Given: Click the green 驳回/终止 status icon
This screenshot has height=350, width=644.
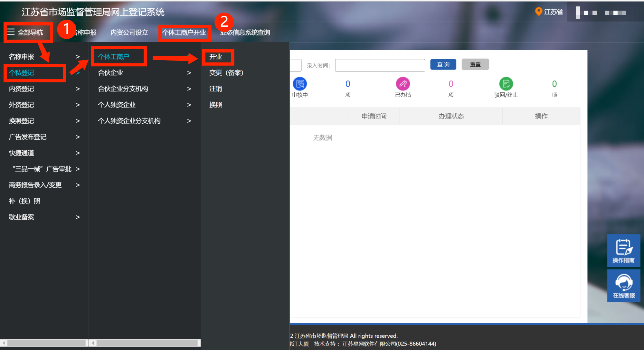Looking at the screenshot, I should pyautogui.click(x=506, y=84).
